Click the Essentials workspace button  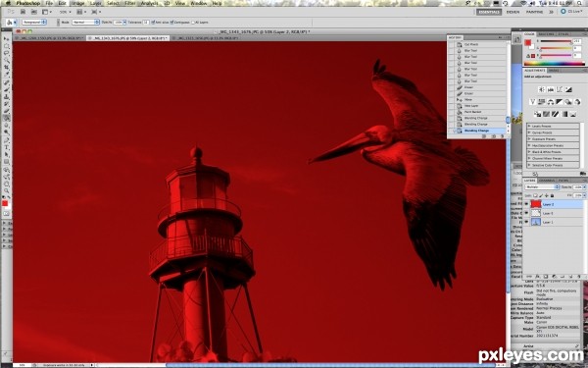[x=489, y=12]
